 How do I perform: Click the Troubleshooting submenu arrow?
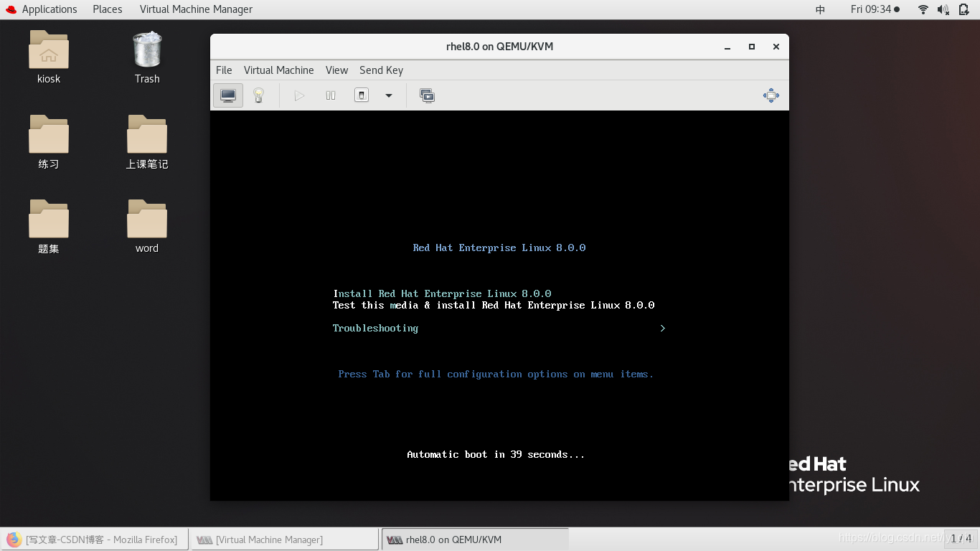click(662, 328)
